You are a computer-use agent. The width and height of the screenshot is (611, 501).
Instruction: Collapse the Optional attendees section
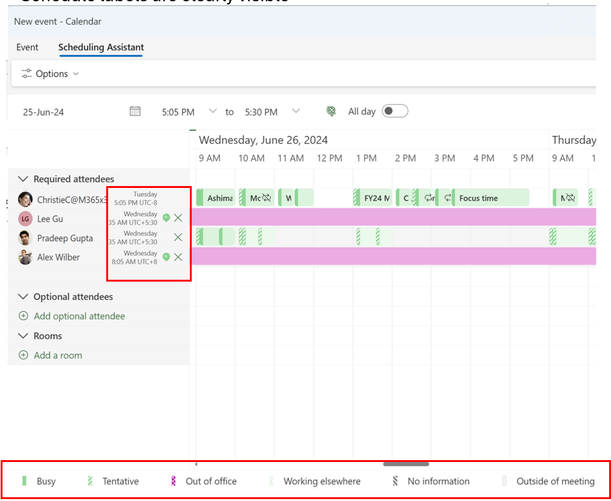point(24,297)
